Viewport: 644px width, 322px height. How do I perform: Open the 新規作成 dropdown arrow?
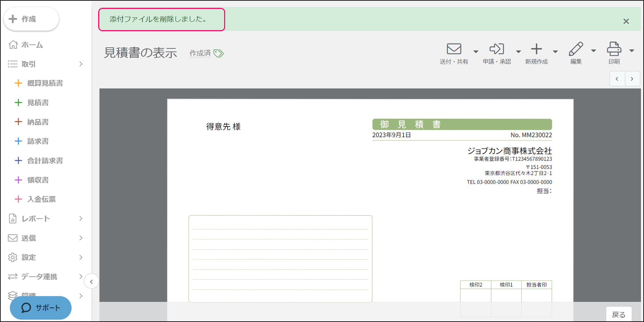(x=555, y=51)
